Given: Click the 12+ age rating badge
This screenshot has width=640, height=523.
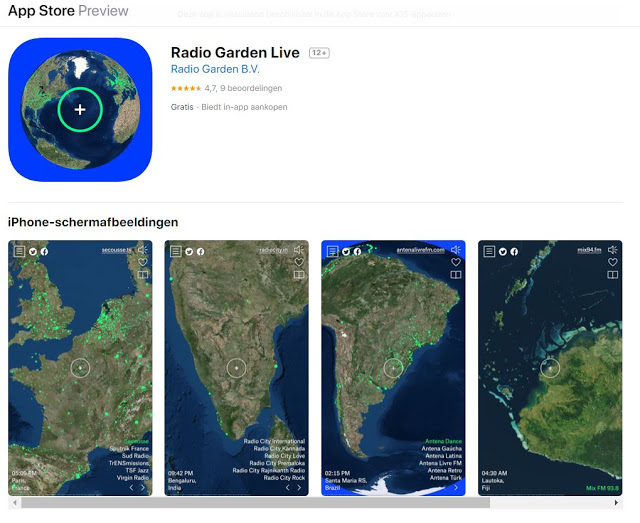Looking at the screenshot, I should [319, 53].
